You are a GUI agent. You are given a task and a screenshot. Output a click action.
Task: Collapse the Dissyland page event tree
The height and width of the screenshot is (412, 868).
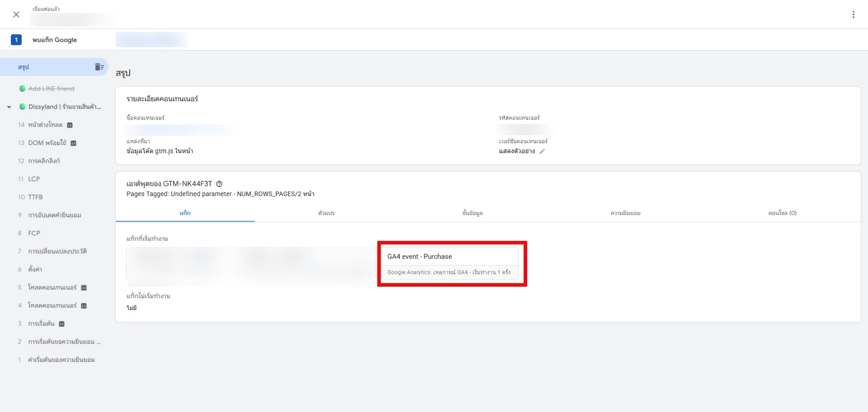9,107
